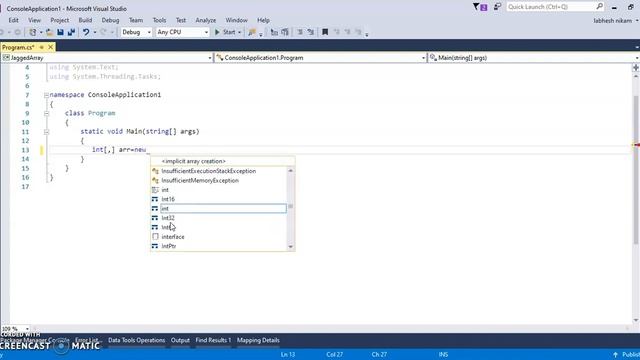Close the Program.cs tab
The image size is (640, 360).
pyautogui.click(x=51, y=47)
